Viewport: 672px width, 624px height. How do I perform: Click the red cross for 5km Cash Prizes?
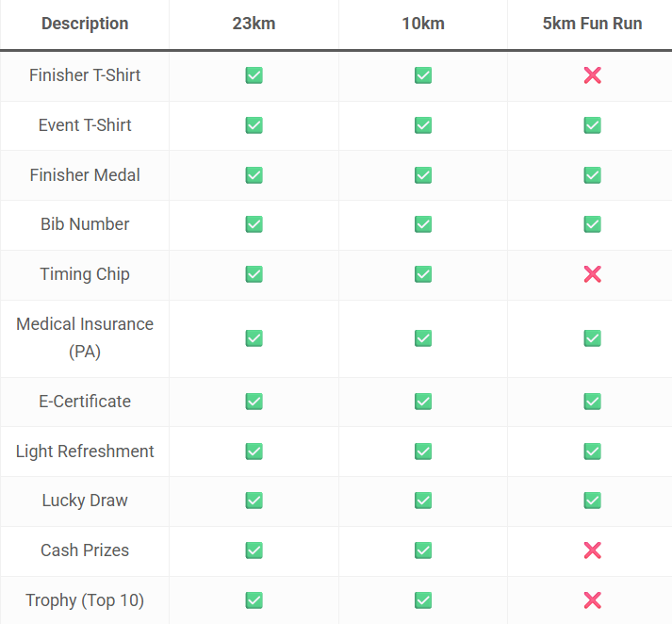pyautogui.click(x=592, y=550)
